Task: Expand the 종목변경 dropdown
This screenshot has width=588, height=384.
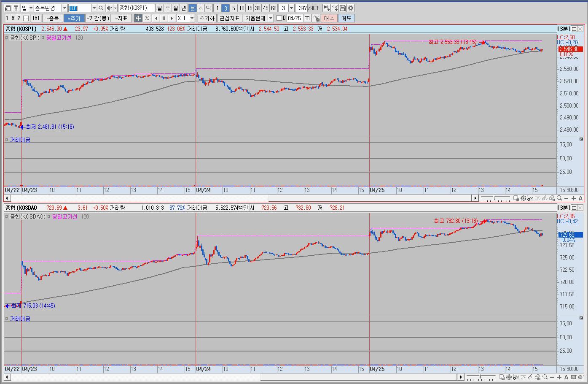Action: pyautogui.click(x=64, y=8)
